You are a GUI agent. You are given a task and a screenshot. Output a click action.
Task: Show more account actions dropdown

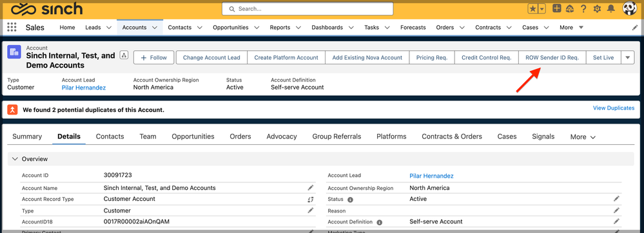pos(627,58)
